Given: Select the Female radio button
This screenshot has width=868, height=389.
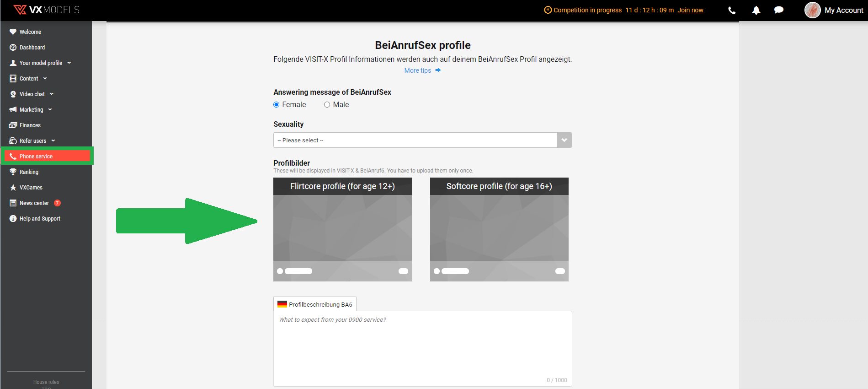Looking at the screenshot, I should click(x=276, y=105).
